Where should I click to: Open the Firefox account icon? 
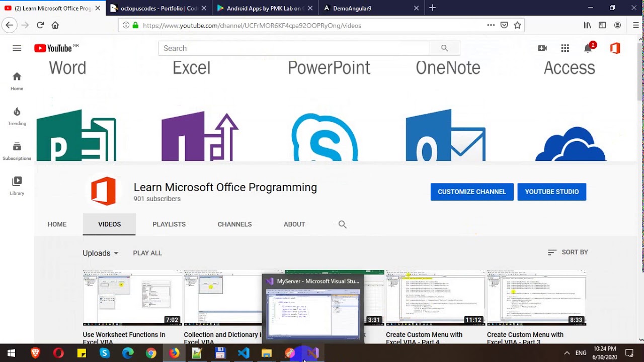click(x=617, y=25)
